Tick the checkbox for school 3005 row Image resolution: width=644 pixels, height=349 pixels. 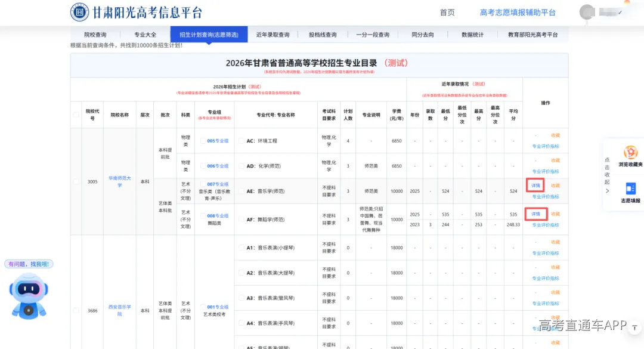76,181
